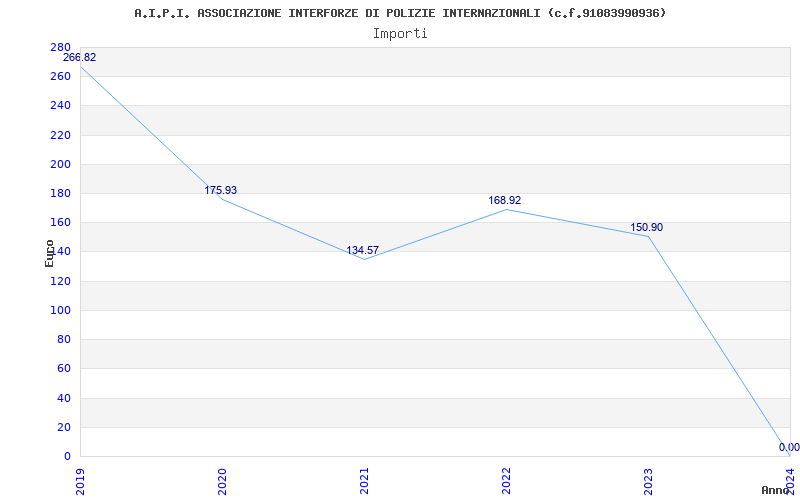Click the 200 y-axis tick label
Screen dimensions: 800x500
coord(60,164)
